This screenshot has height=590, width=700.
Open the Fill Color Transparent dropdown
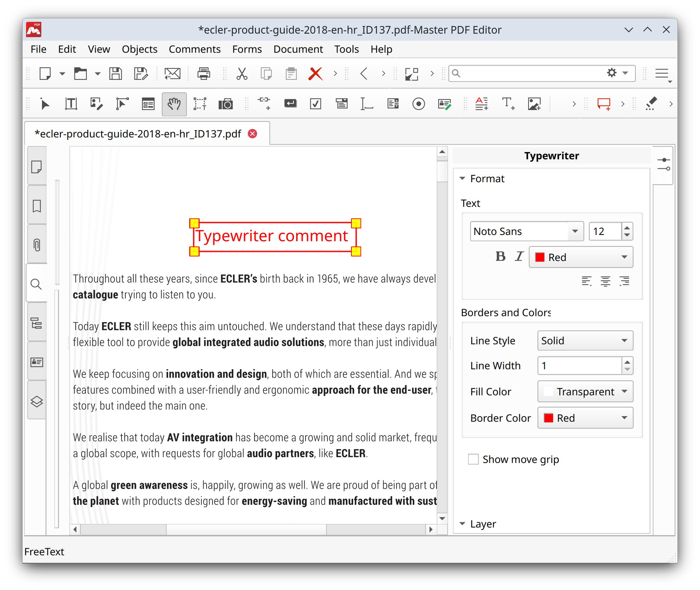click(585, 391)
